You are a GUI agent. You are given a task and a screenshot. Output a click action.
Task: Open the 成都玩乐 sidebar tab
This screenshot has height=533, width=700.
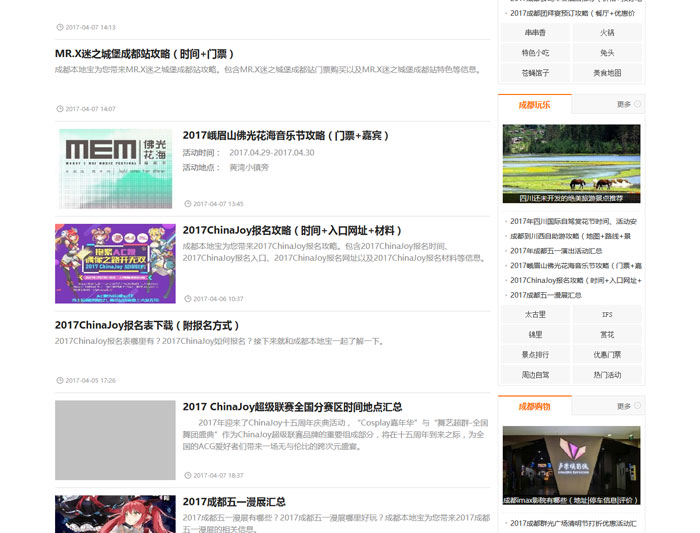tap(534, 104)
